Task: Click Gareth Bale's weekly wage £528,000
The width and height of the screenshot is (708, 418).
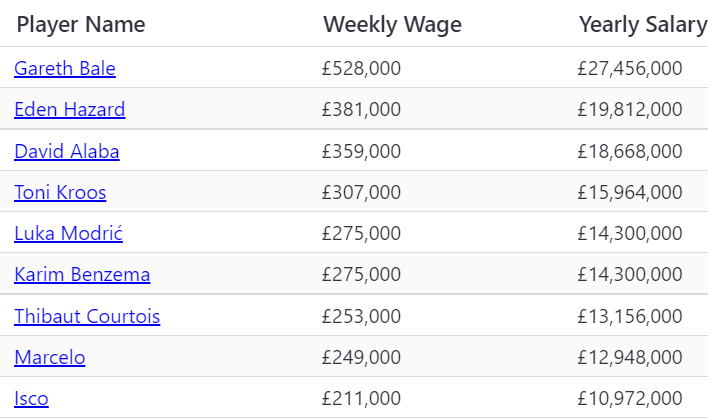Action: pyautogui.click(x=361, y=68)
